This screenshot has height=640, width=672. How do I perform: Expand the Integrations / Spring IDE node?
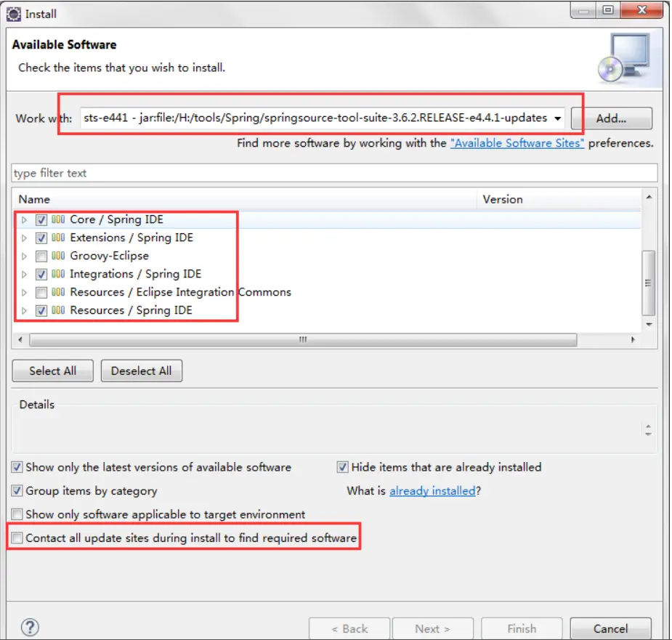click(25, 275)
